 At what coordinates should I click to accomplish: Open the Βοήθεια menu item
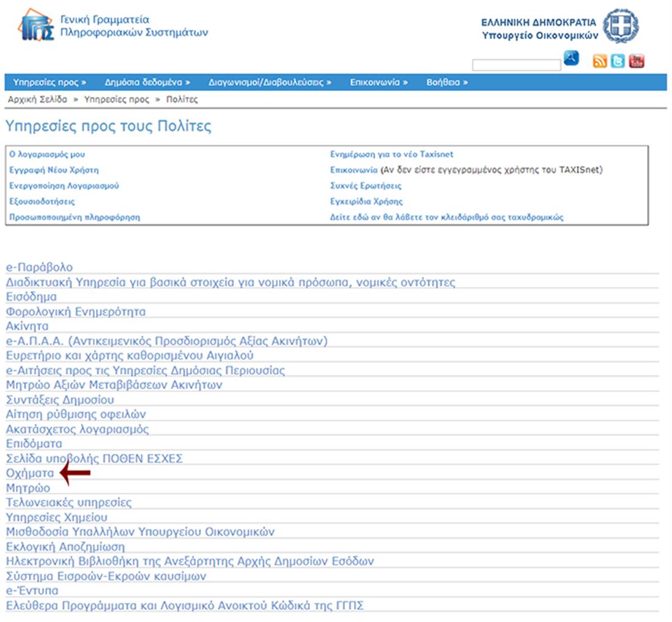[446, 82]
